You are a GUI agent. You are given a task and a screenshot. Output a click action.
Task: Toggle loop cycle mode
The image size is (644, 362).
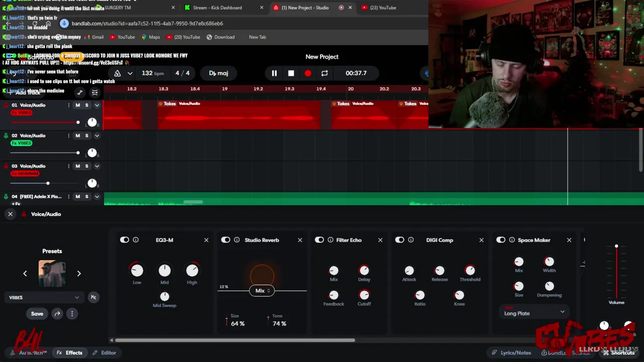[325, 73]
